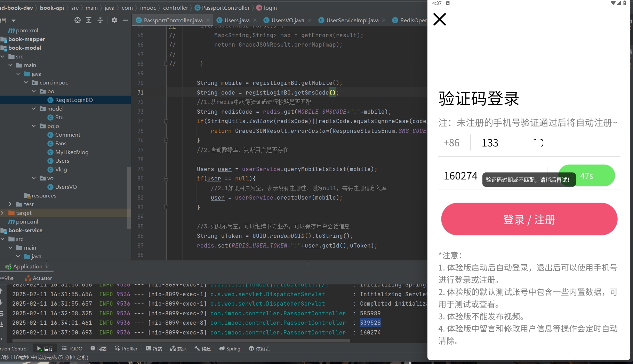Click the select opened file crosshair icon

[x=78, y=20]
